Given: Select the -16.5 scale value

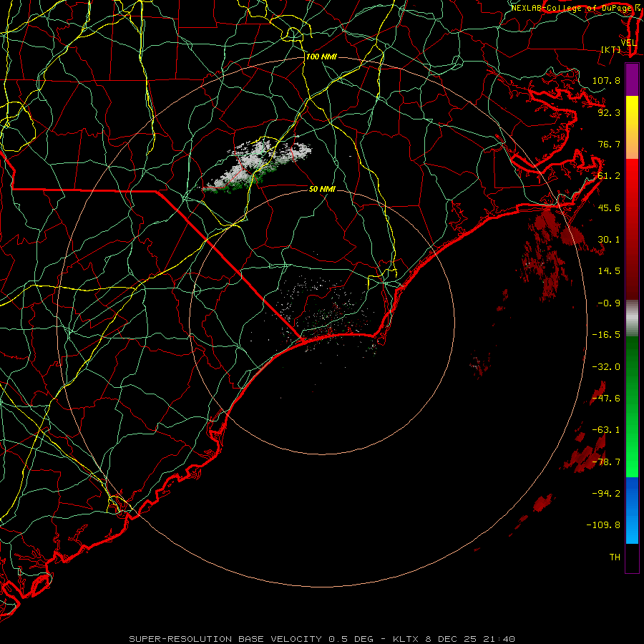Looking at the screenshot, I should pos(606,335).
